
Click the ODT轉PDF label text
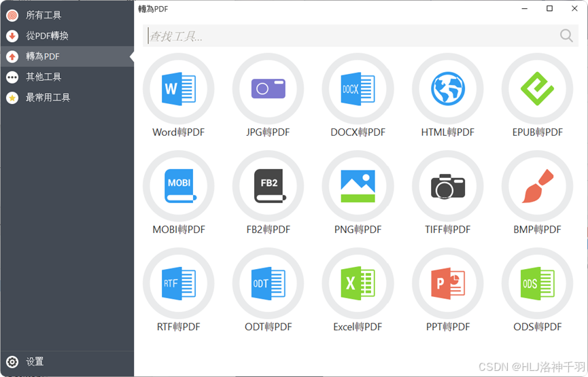[x=268, y=327]
